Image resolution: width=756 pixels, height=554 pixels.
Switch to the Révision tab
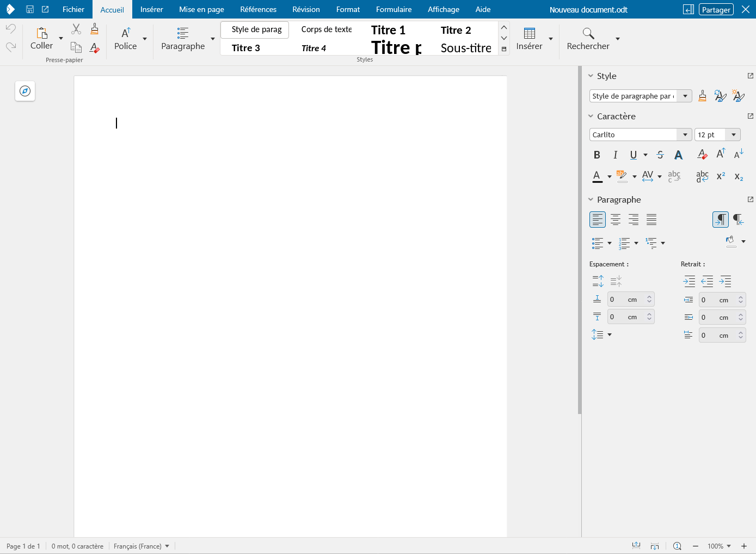(306, 9)
